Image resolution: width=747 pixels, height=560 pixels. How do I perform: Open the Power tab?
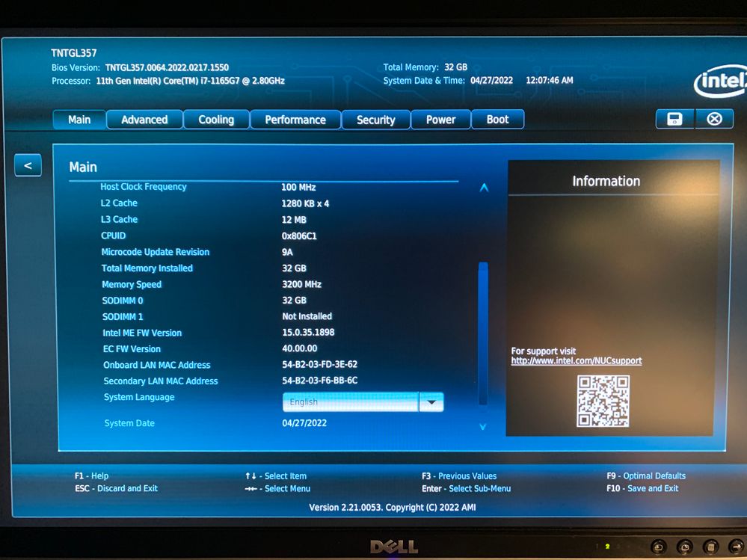(x=440, y=120)
